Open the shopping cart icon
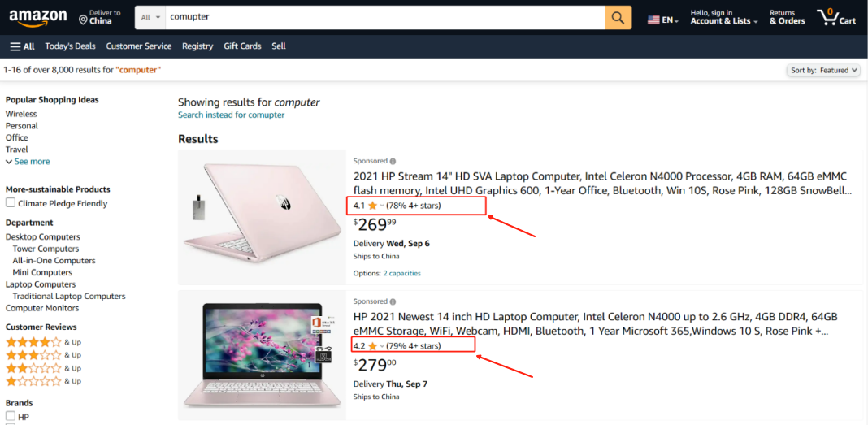The height and width of the screenshot is (425, 868). (x=836, y=18)
